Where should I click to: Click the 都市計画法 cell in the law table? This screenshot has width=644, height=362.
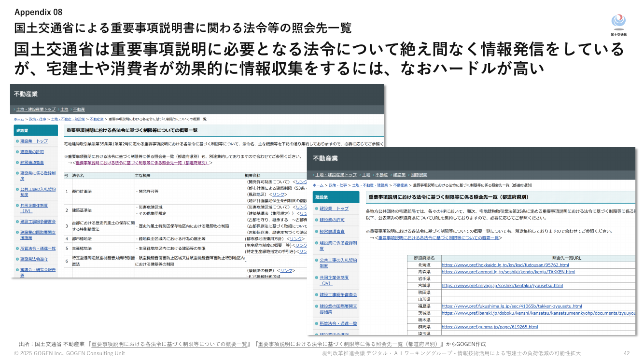pyautogui.click(x=103, y=191)
